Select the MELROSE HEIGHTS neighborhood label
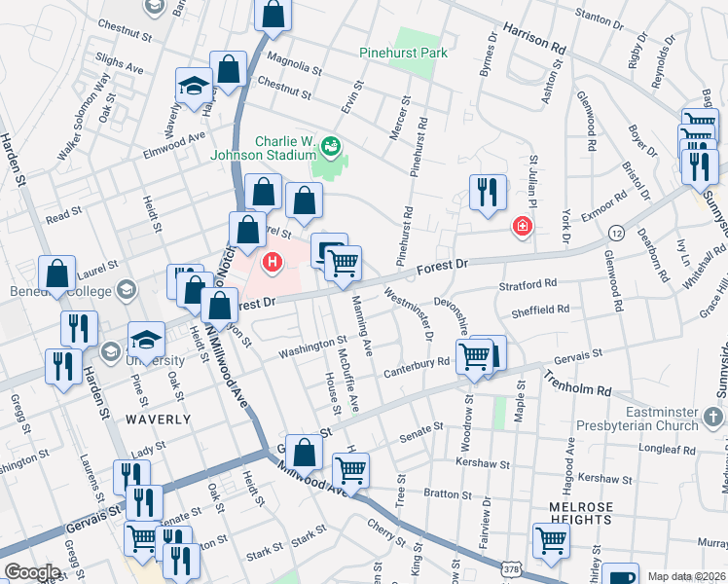Viewport: 728px width, 584px height. click(x=581, y=514)
